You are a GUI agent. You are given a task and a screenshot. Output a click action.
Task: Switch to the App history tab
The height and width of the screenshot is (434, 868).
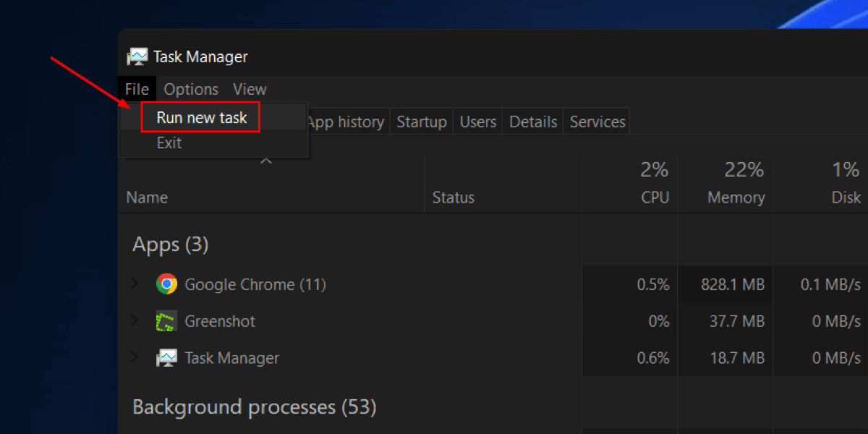tap(345, 121)
